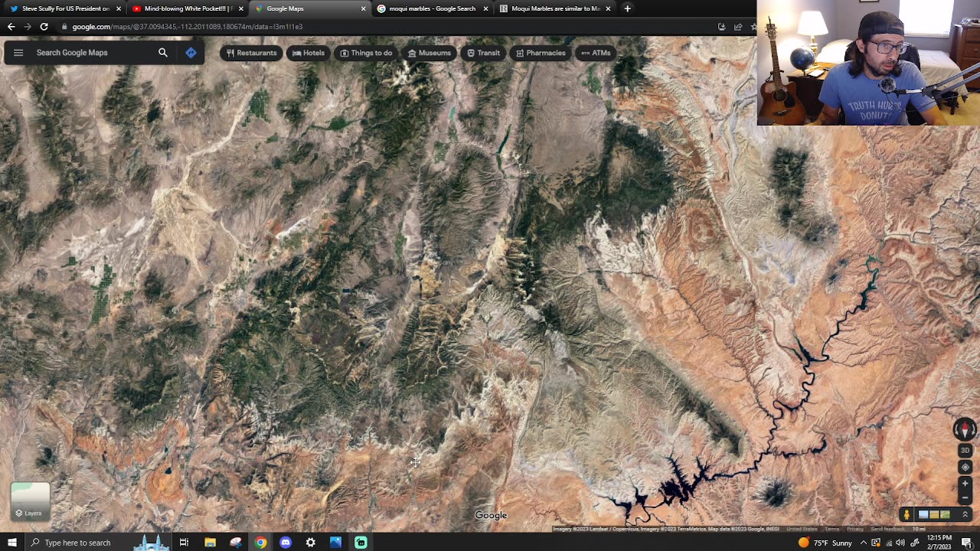Click Send feedback in the map footer
980x551 pixels.
point(887,530)
